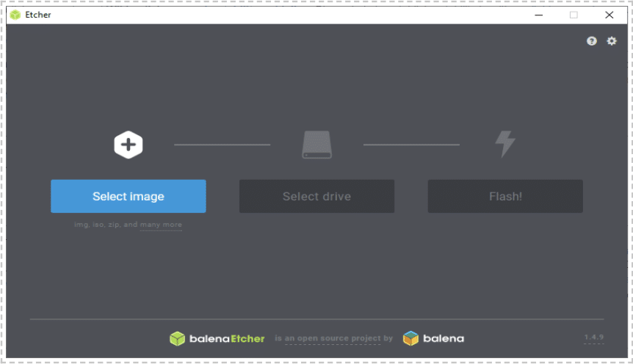633x364 pixels.
Task: Click 'is an open source project by' link
Action: (334, 338)
